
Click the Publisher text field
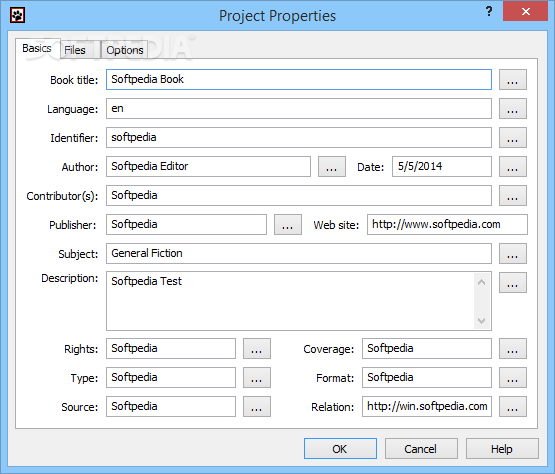[186, 224]
